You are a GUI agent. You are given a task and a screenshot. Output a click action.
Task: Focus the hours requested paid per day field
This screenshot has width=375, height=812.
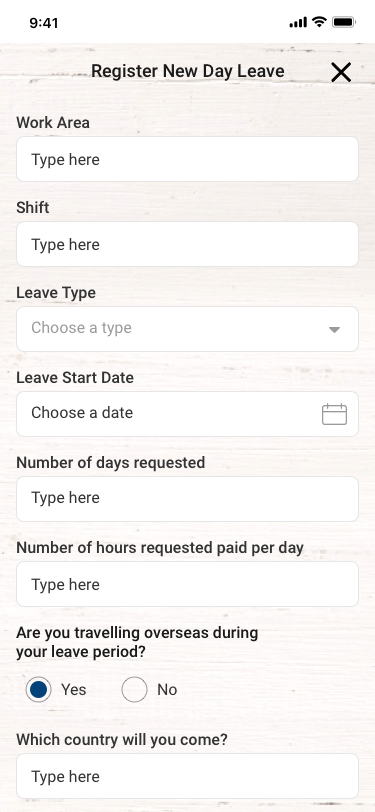click(x=188, y=584)
